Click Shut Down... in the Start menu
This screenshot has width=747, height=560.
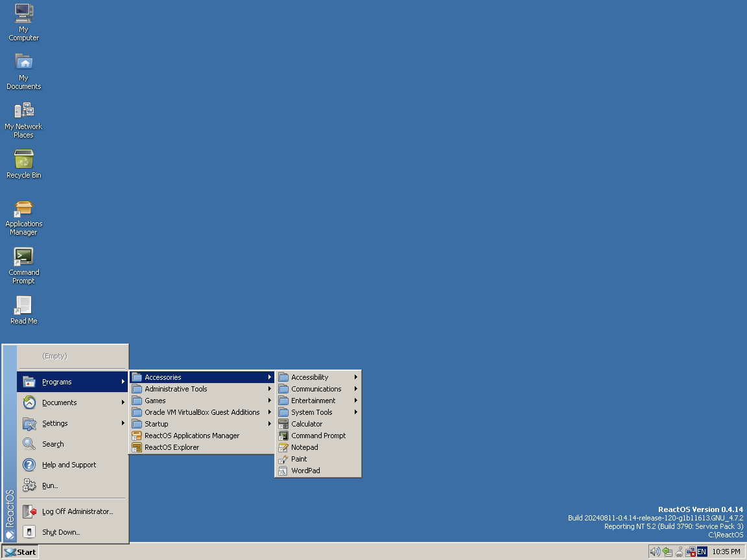point(73,532)
